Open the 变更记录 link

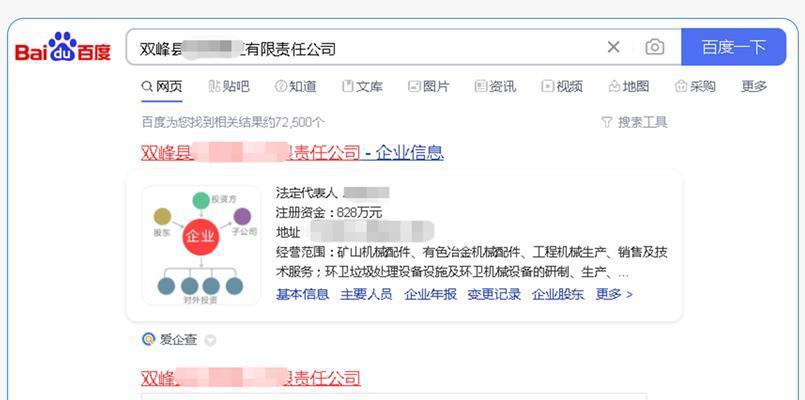point(494,294)
